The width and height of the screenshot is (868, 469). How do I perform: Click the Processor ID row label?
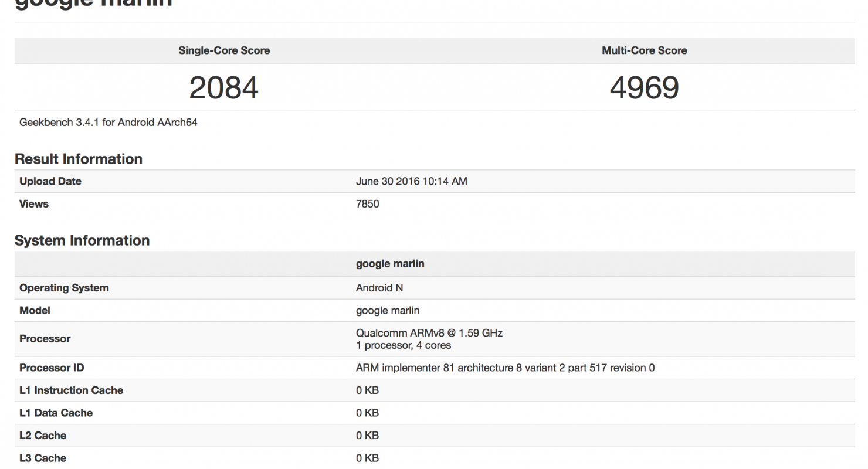pos(52,368)
